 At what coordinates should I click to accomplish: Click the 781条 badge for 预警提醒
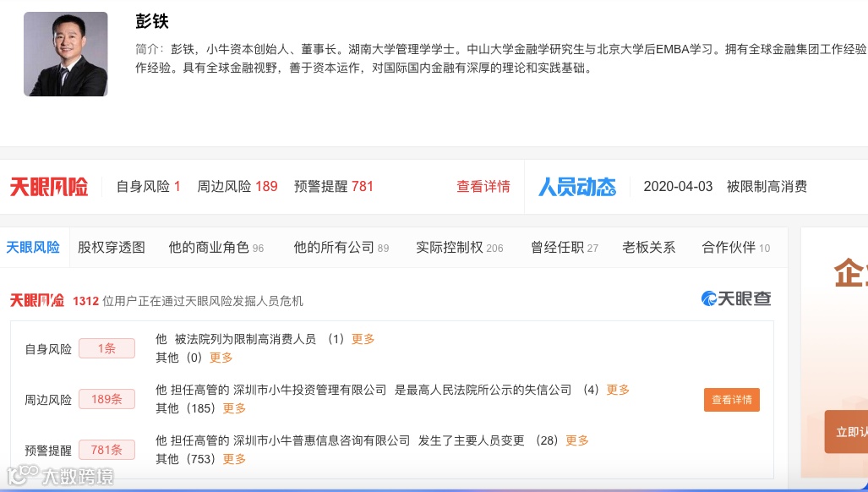(x=106, y=450)
